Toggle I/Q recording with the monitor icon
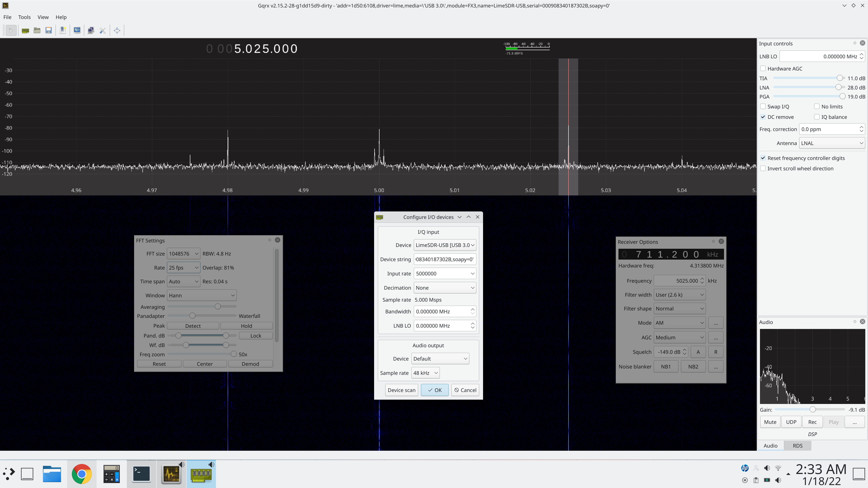This screenshot has width=868, height=488. click(x=77, y=30)
